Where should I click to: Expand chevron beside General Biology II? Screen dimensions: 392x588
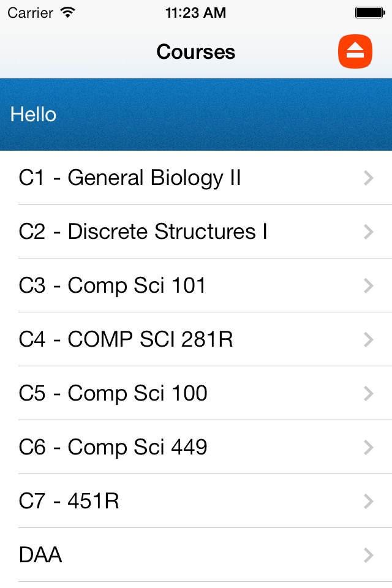[x=368, y=178]
